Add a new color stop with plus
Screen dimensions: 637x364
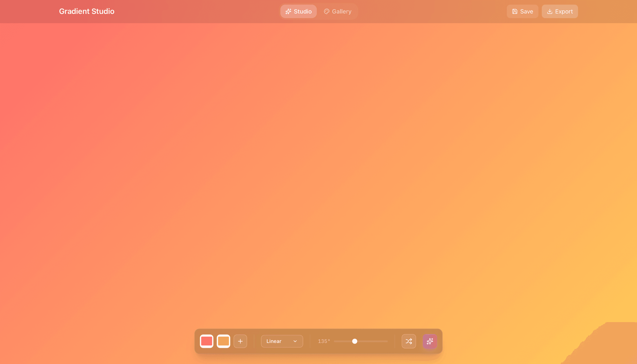[x=240, y=341]
